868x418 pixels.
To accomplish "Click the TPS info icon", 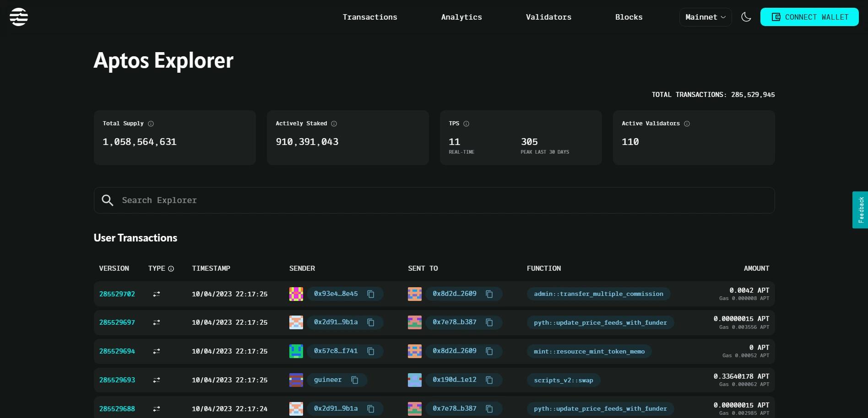I will 467,123.
